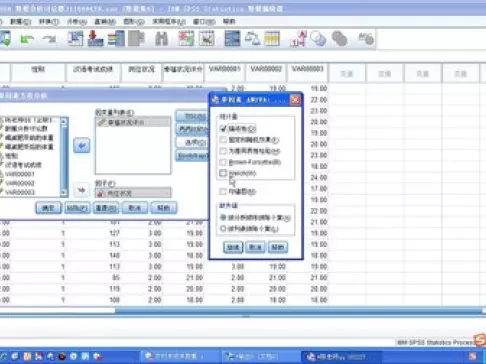Click the blue arrow for the dependent list
The width and height of the screenshot is (486, 364).
pos(82,145)
